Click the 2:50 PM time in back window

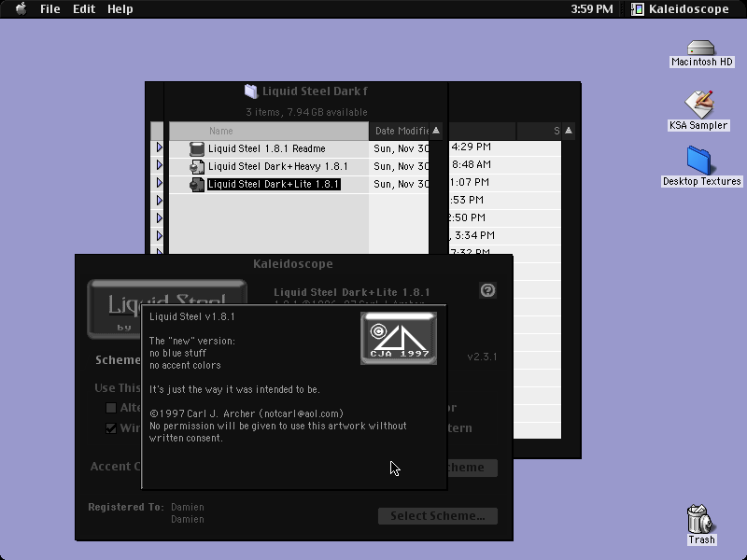467,217
